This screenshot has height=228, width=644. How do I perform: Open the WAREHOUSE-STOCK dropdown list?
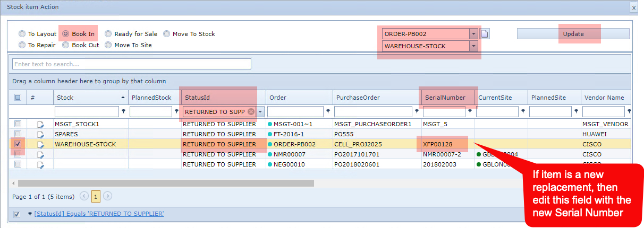point(473,46)
